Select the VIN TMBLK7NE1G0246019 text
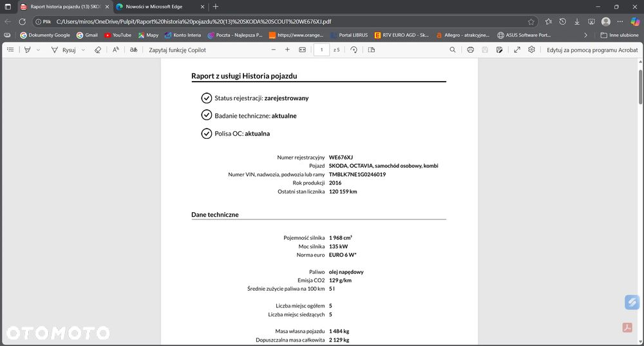The image size is (644, 346). 357,174
